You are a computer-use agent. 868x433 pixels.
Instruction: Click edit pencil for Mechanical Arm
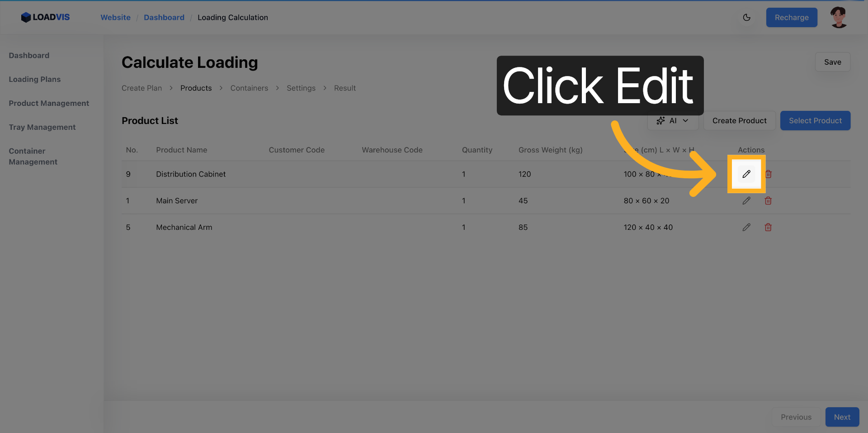coord(746,228)
